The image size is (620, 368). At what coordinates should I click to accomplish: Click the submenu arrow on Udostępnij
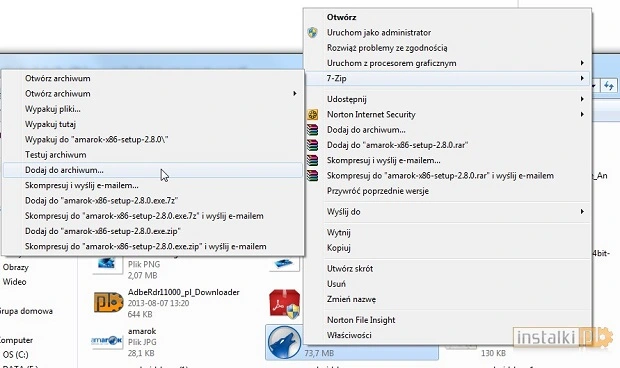pyautogui.click(x=582, y=99)
